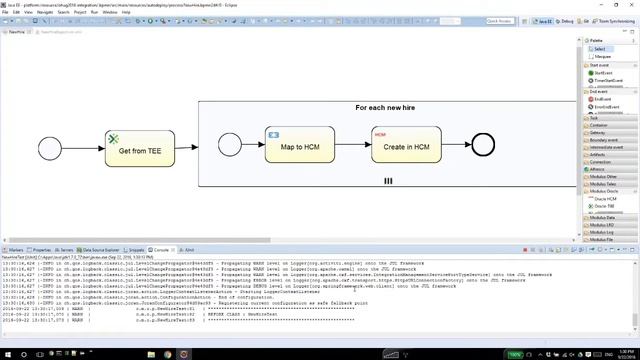Open the Navigate menu

(45, 13)
